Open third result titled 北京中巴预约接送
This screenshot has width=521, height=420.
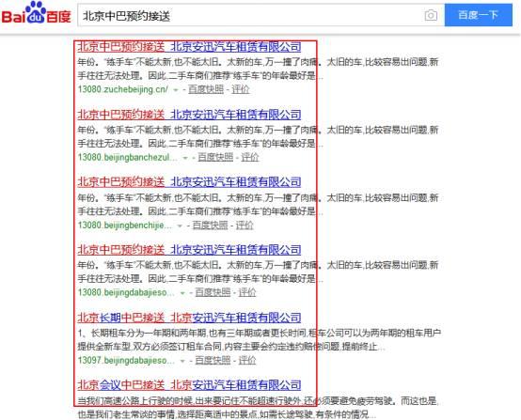coord(189,182)
